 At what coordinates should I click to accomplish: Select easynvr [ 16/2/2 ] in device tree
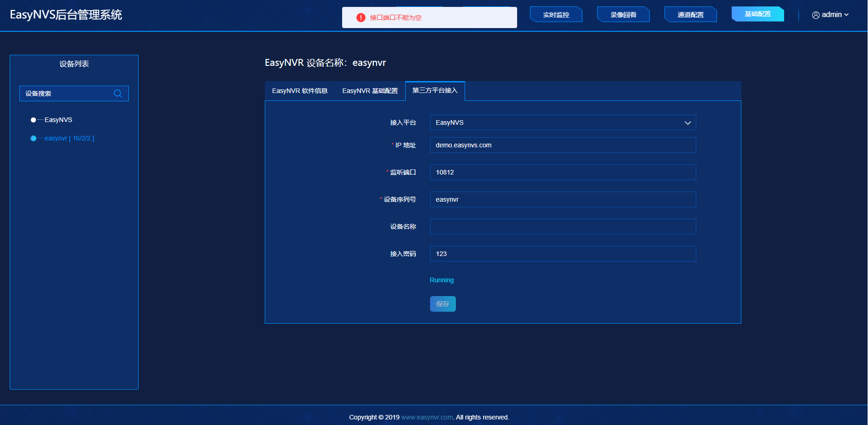(69, 138)
